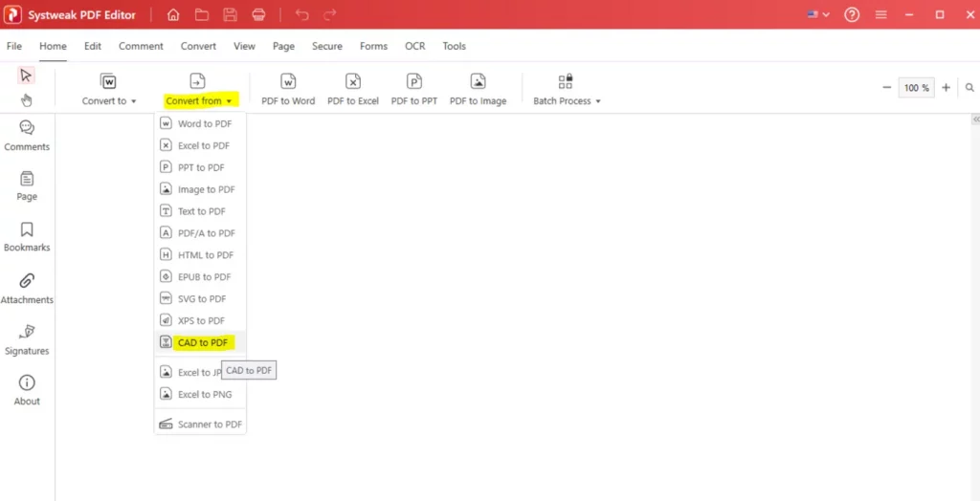
Task: Select the arrow pointer tool
Action: (x=26, y=76)
